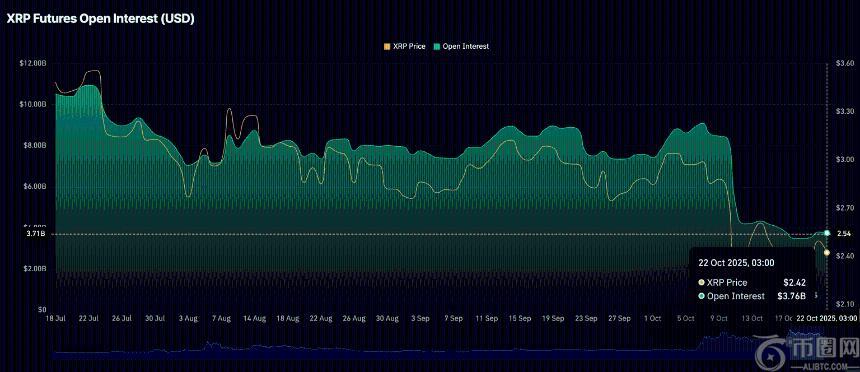Click the 23 Sep date label
Screen dimensions: 860x372
586,318
